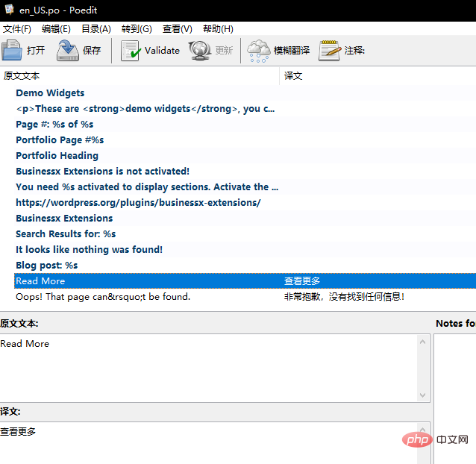Click the 更新 globe update icon

click(200, 51)
